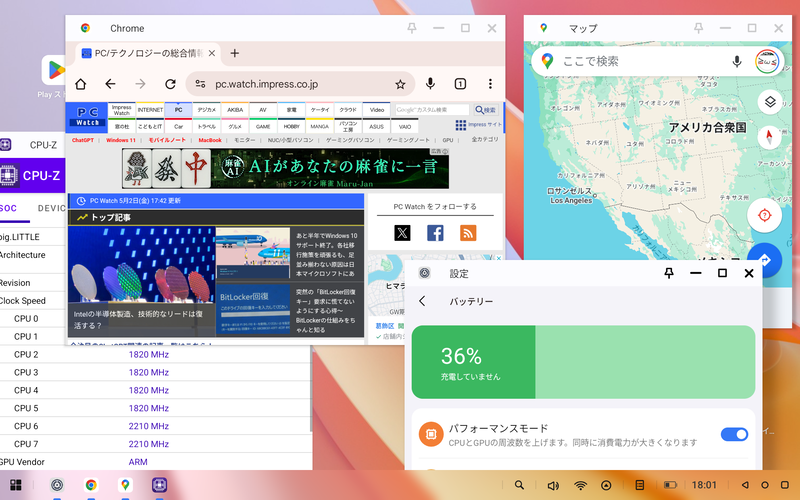Image resolution: width=800 pixels, height=500 pixels.
Task: Click the Android back navigation triangle
Action: [x=745, y=485]
